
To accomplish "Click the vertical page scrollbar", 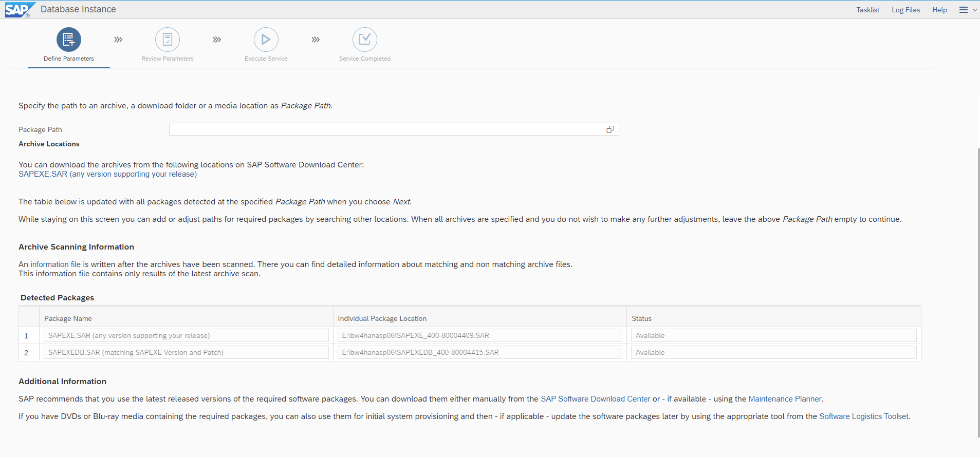I will [x=978, y=293].
